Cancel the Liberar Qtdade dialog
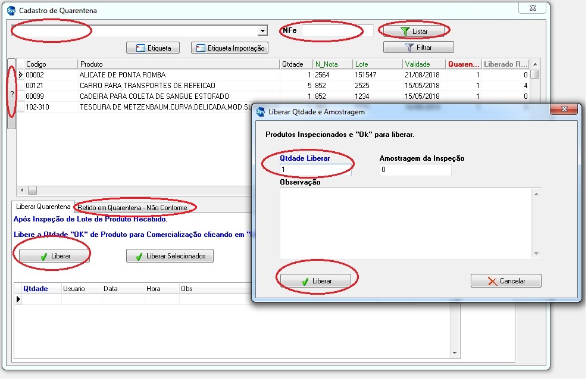588x384 pixels. click(x=506, y=281)
